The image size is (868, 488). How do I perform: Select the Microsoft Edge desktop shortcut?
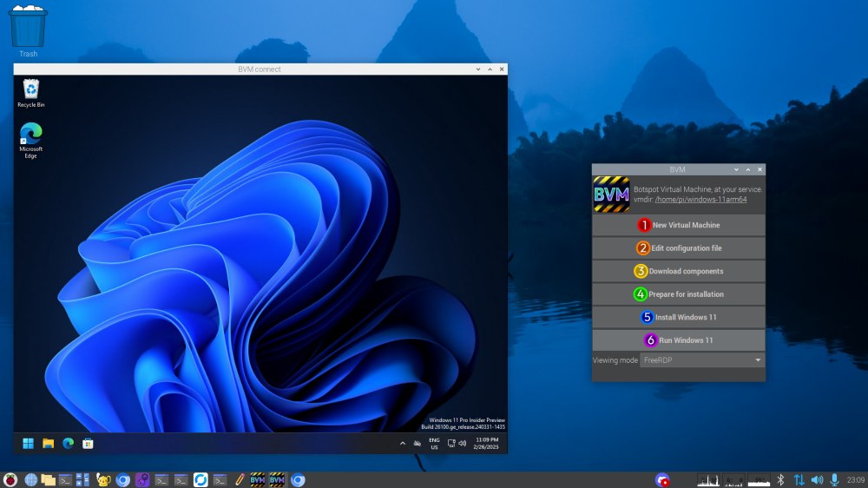pyautogui.click(x=31, y=139)
